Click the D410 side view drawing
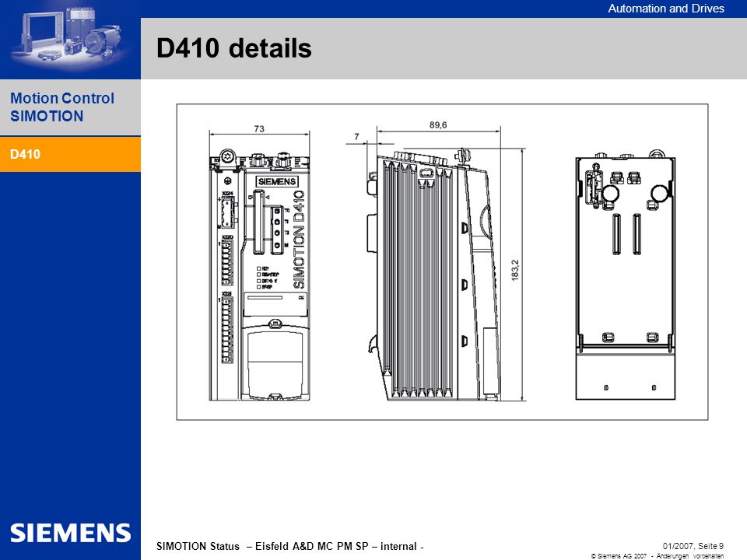747x560 pixels. tap(433, 274)
